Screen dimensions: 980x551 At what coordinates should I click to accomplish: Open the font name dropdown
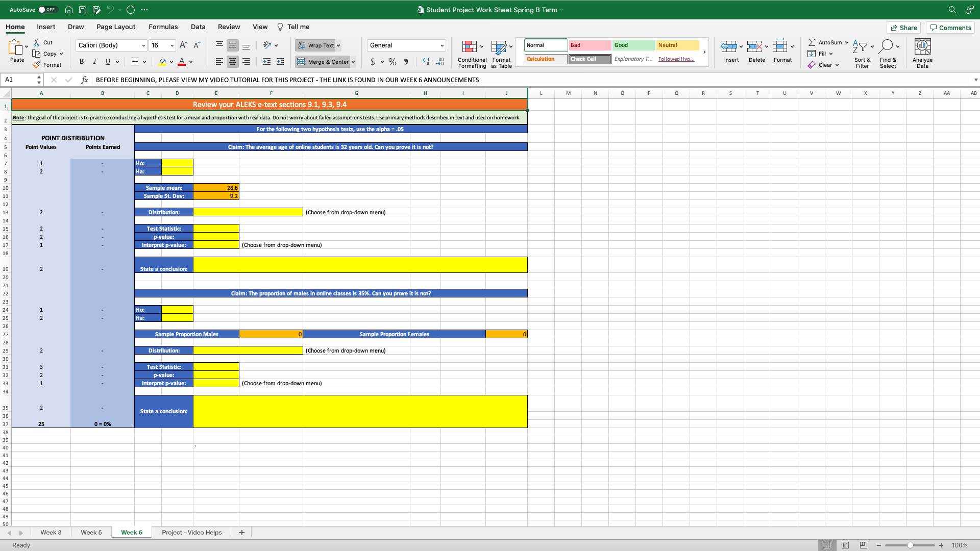pos(143,45)
